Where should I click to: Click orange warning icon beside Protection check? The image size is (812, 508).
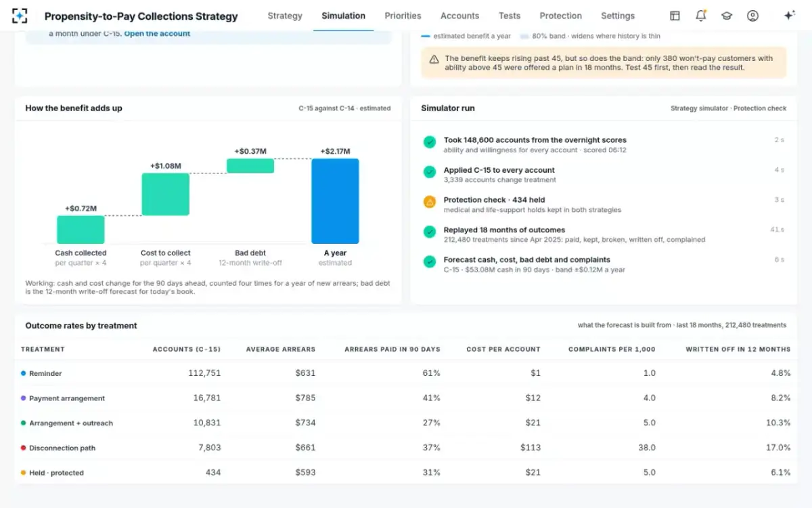[x=429, y=202]
